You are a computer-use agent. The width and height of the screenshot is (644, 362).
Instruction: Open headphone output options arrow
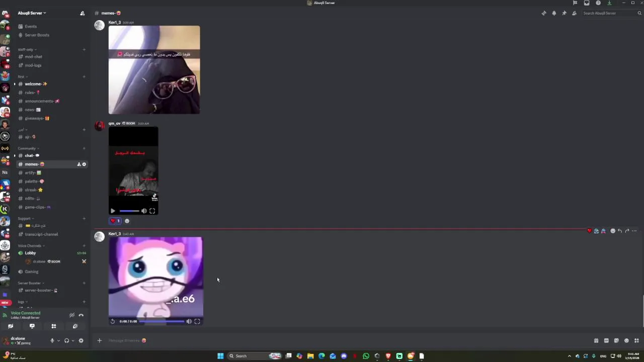point(73,340)
